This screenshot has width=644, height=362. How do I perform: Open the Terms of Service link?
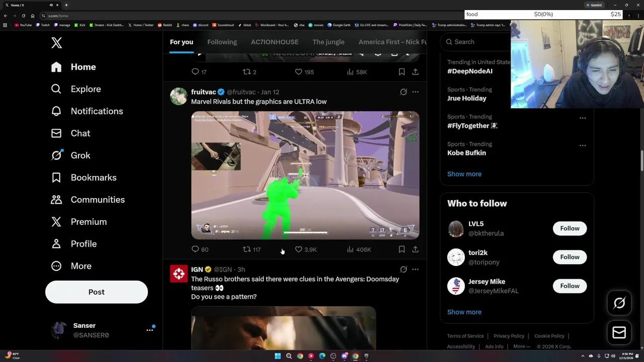coord(465,336)
